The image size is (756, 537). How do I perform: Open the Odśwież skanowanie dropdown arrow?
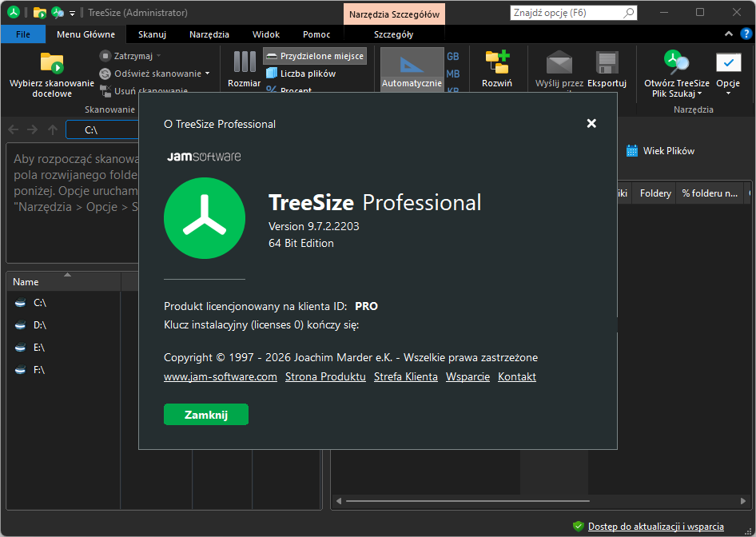(x=207, y=74)
